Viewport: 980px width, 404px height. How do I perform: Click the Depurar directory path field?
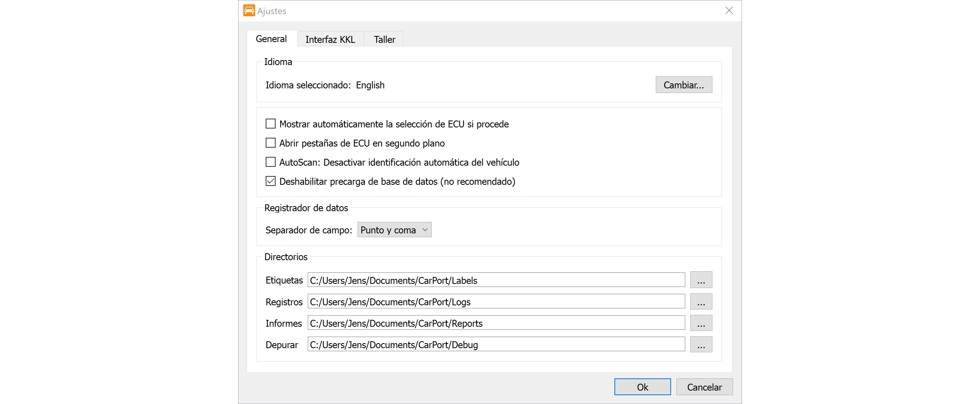pyautogui.click(x=496, y=344)
